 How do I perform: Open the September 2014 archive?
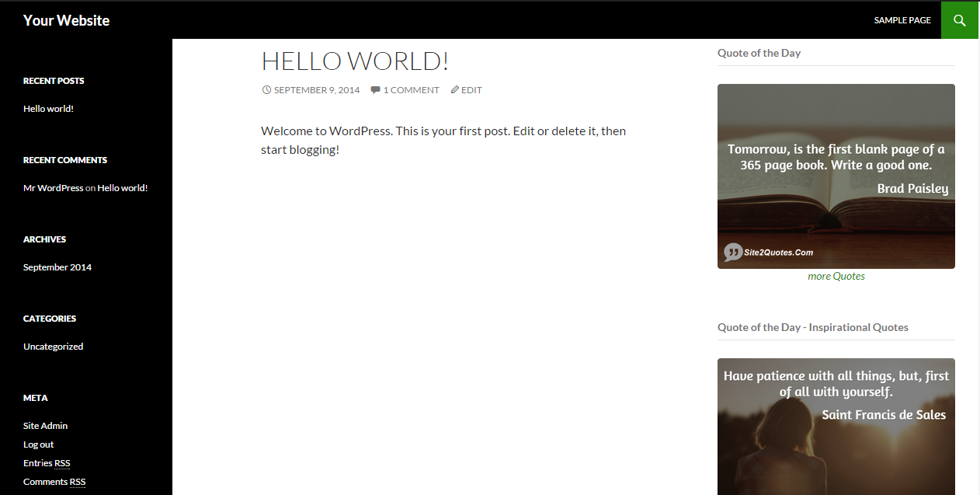[x=57, y=267]
